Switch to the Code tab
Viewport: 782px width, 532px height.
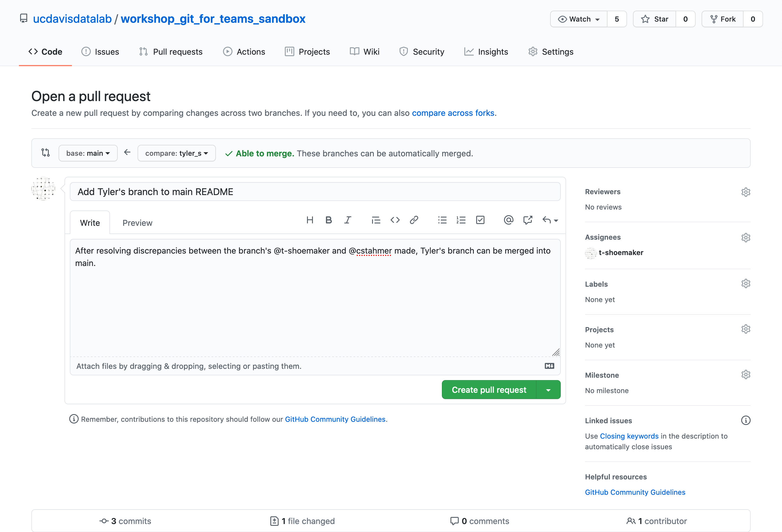[45, 52]
